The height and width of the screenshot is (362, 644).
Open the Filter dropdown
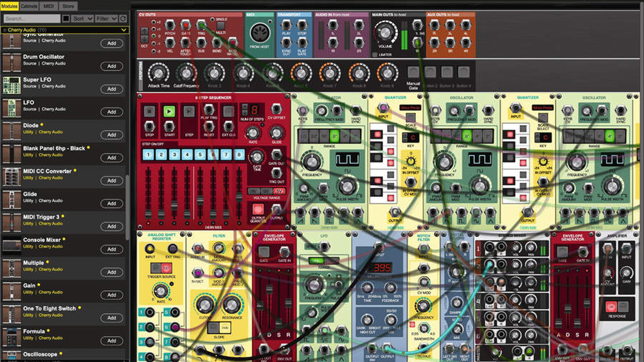click(106, 18)
